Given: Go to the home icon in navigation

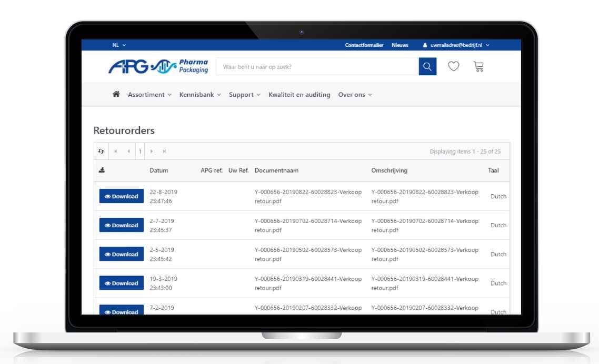Looking at the screenshot, I should pyautogui.click(x=116, y=95).
